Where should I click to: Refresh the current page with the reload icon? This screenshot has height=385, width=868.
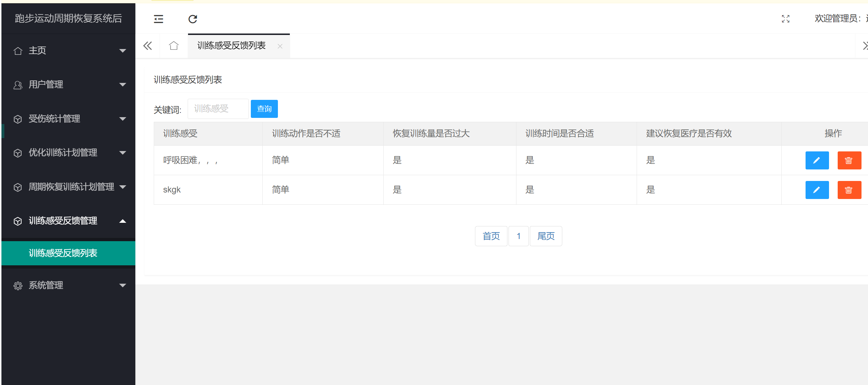click(x=193, y=19)
